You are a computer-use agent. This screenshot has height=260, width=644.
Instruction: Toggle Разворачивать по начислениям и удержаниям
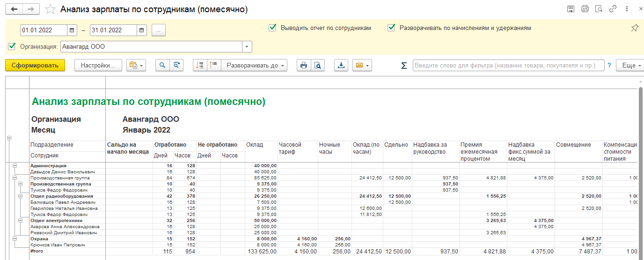tap(391, 28)
